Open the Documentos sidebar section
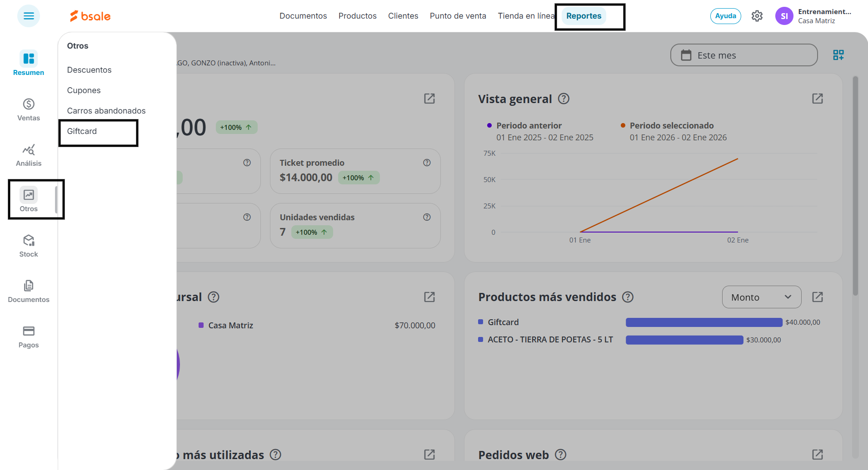 click(x=29, y=291)
